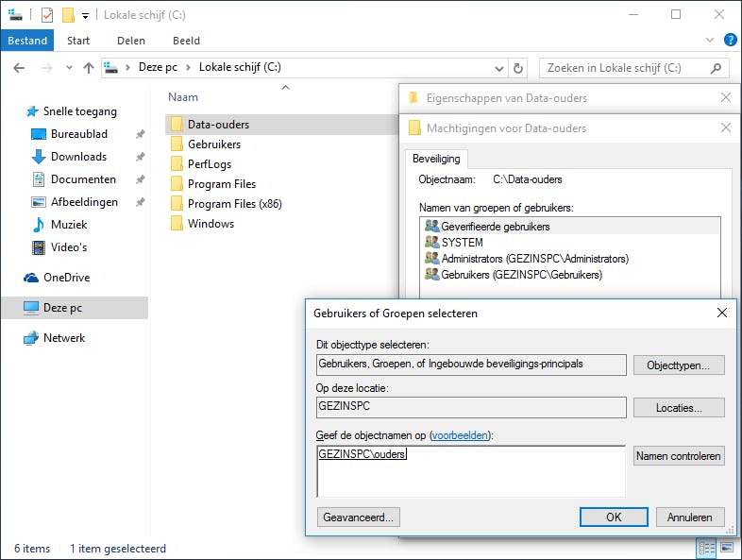The height and width of the screenshot is (560, 742).
Task: Switch to the Beeld ribbon tab
Action: [x=186, y=41]
